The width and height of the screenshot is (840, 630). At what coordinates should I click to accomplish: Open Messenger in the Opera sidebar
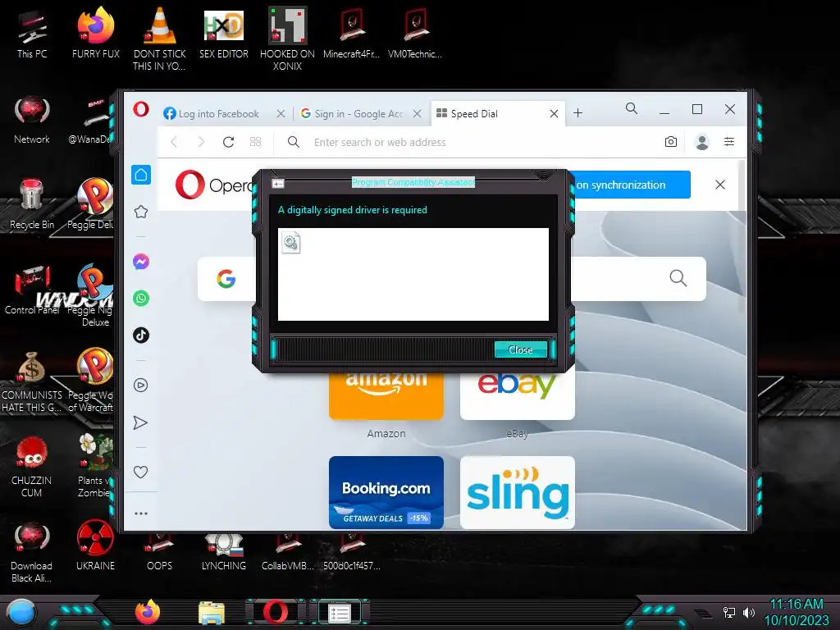pos(141,262)
